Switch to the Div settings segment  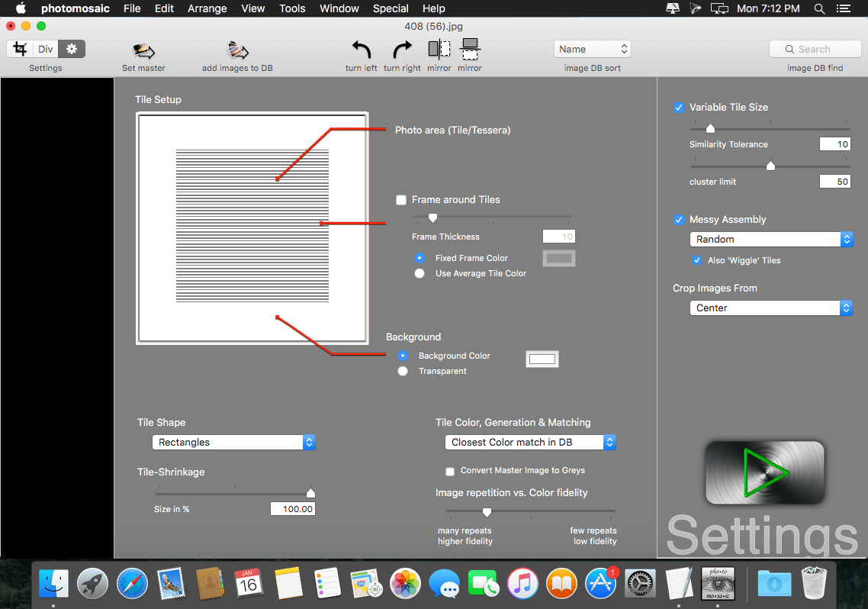[46, 50]
